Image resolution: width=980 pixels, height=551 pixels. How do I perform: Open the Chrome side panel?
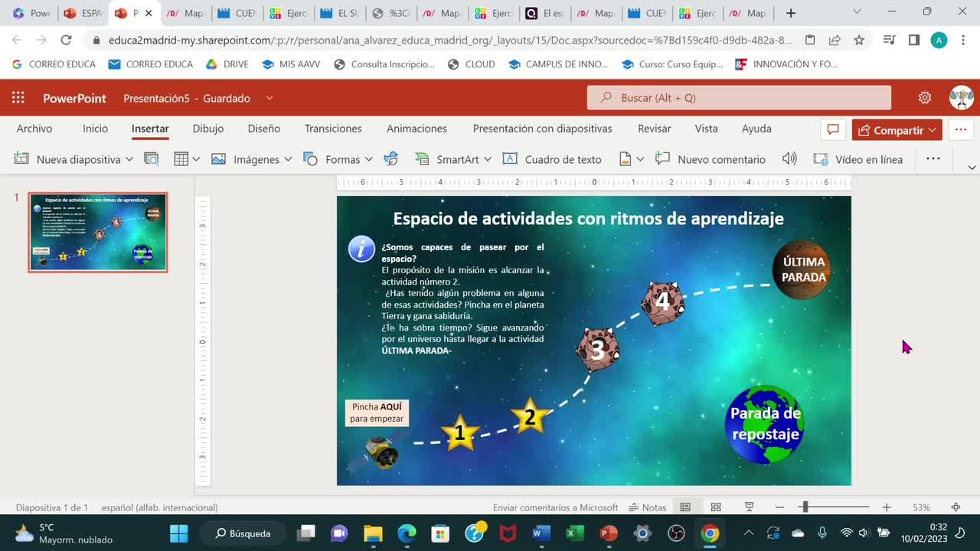click(913, 41)
